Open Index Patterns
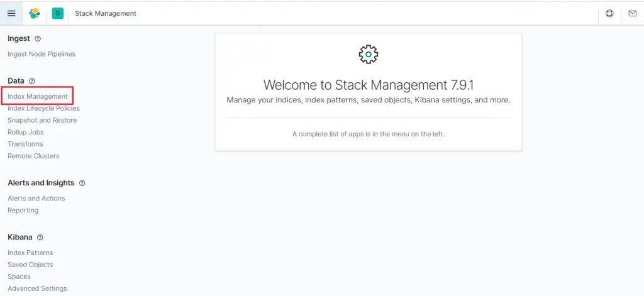Viewport: 644px width, 296px height. tap(30, 253)
